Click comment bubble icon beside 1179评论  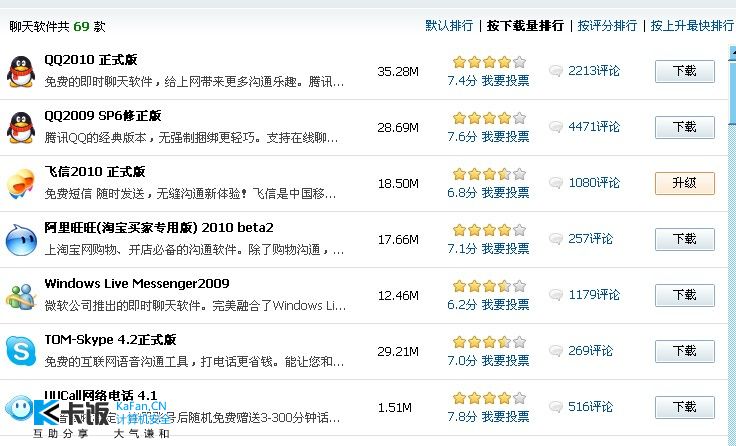(x=556, y=295)
